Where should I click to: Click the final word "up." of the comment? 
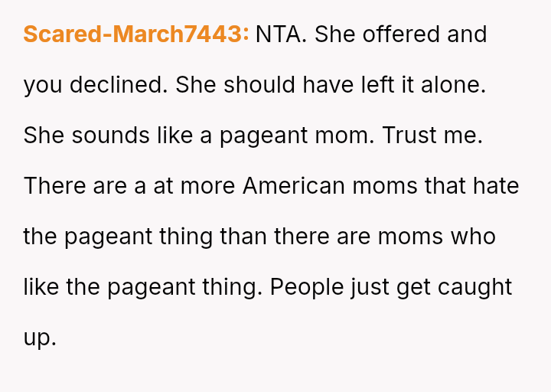40,338
